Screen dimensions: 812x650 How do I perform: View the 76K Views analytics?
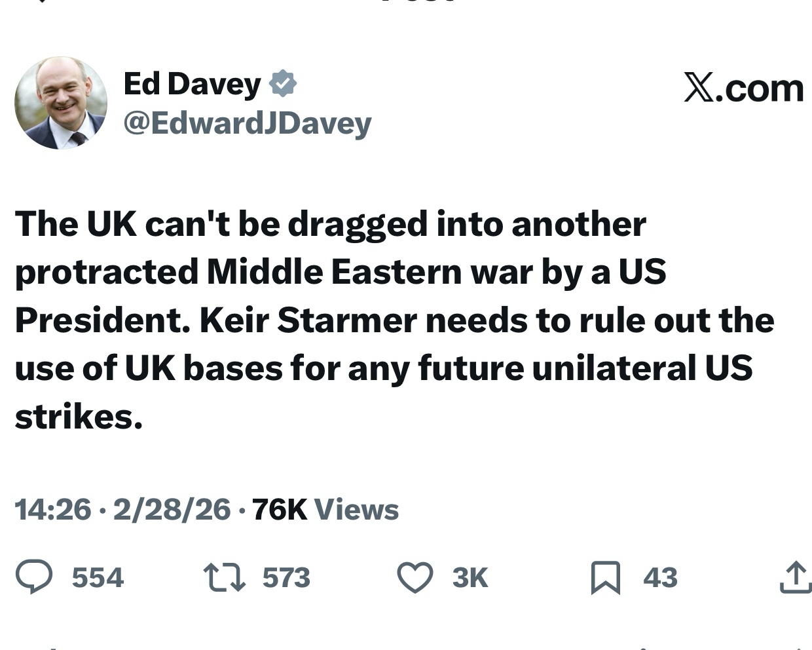325,509
